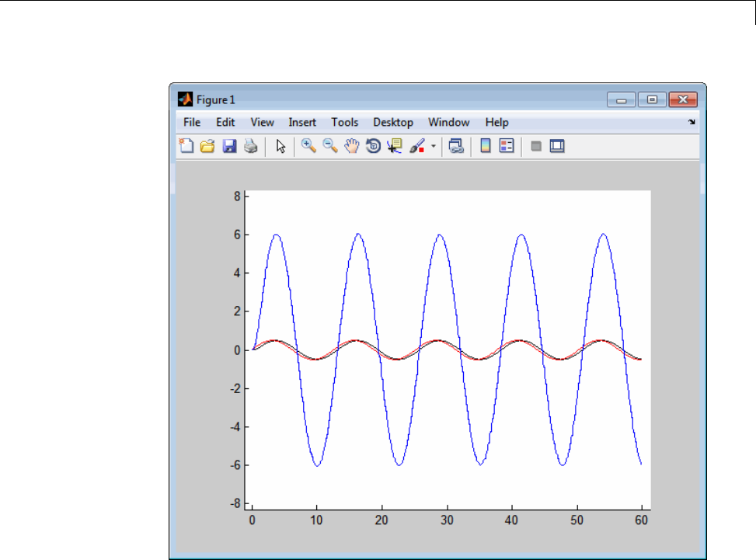The height and width of the screenshot is (560, 756).
Task: Save the figure using the floppy icon
Action: coord(229,146)
